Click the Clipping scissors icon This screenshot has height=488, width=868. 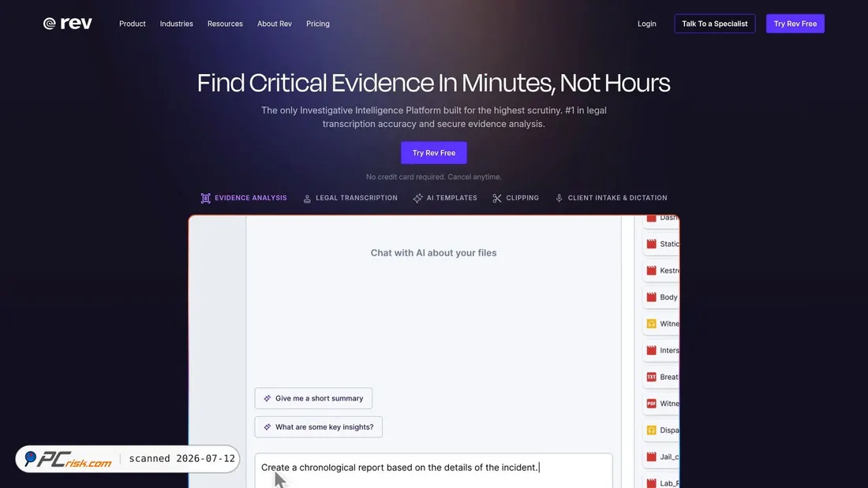click(497, 198)
